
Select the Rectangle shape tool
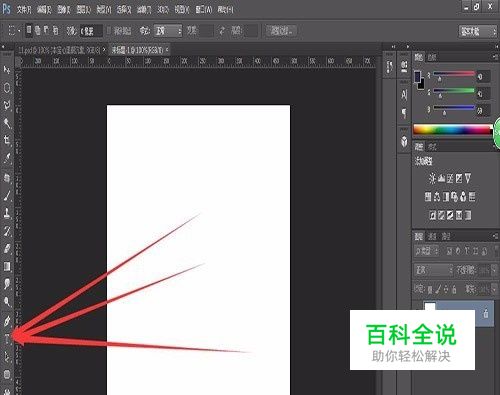pos(7,374)
